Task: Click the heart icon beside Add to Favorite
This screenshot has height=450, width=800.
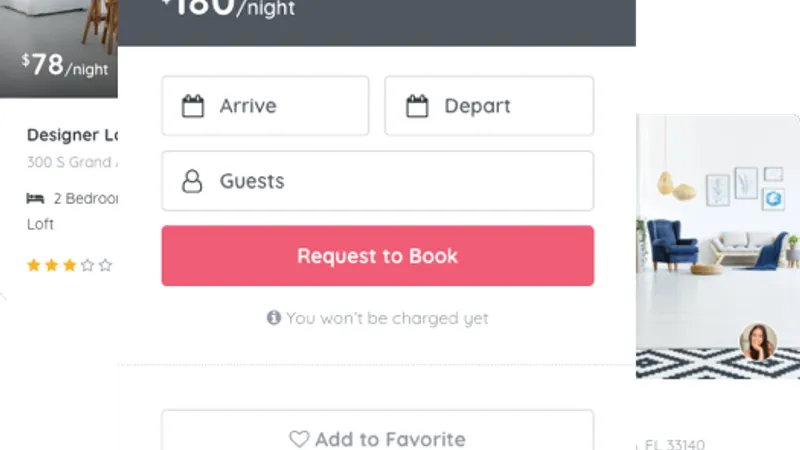Action: point(299,439)
